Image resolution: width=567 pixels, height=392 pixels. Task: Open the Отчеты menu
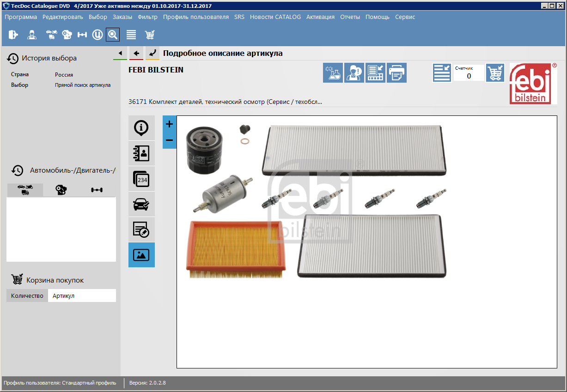point(350,17)
